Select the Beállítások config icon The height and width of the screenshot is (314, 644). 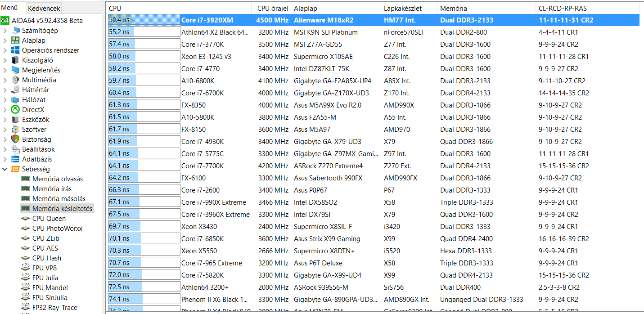[15, 149]
